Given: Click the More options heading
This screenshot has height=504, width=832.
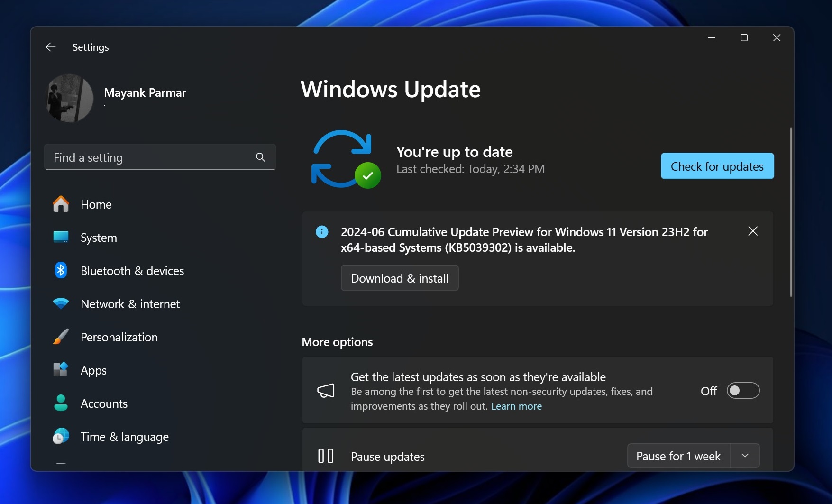Looking at the screenshot, I should [337, 342].
